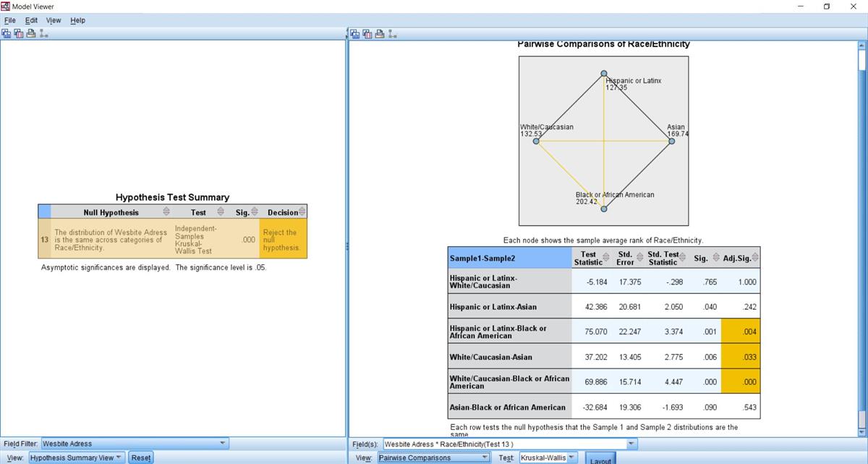The image size is (868, 464).
Task: Open the Edit menu
Action: (31, 20)
